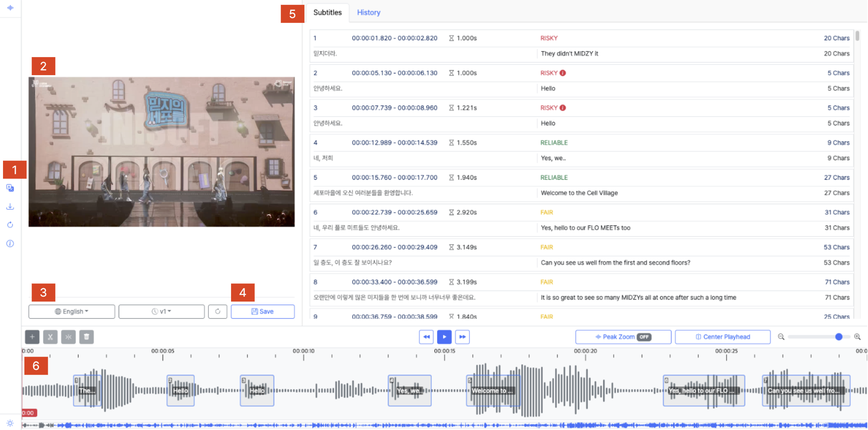
Task: Adjust the timeline zoom slider handle
Action: click(x=839, y=337)
